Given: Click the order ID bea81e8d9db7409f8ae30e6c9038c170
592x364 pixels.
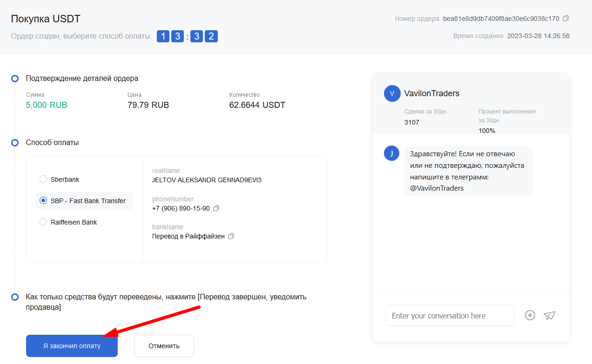Looking at the screenshot, I should tap(501, 19).
